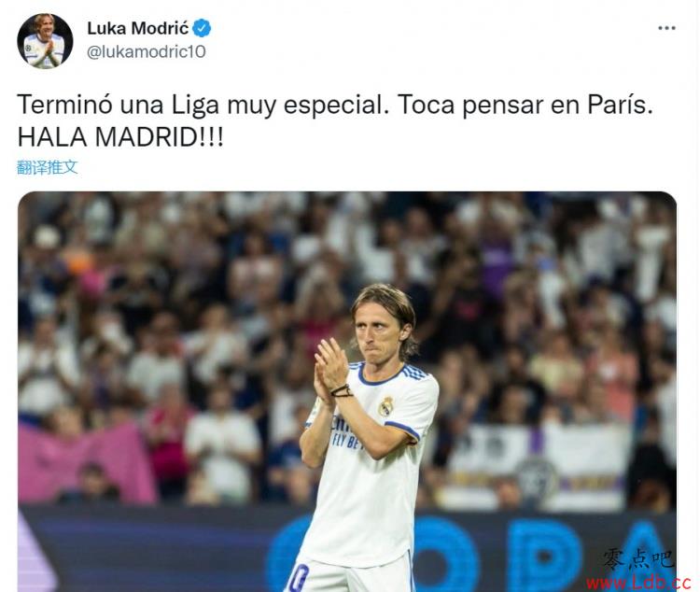The width and height of the screenshot is (700, 592).
Task: Click the black bracelet on the player's wrist
Action: coord(342,391)
